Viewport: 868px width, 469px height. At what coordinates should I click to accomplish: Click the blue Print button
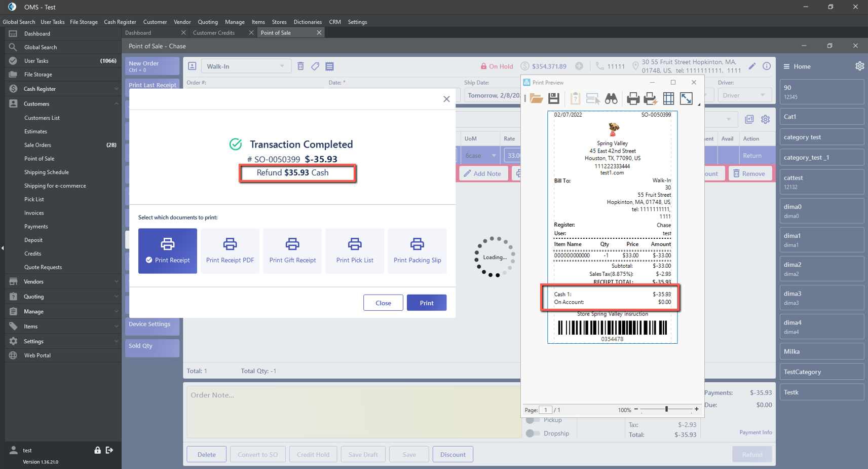pos(426,303)
